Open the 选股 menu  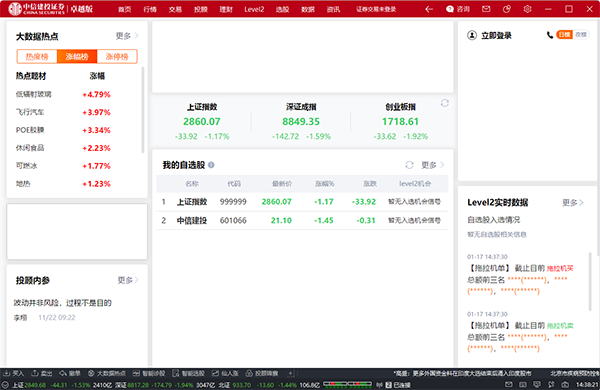click(x=282, y=9)
